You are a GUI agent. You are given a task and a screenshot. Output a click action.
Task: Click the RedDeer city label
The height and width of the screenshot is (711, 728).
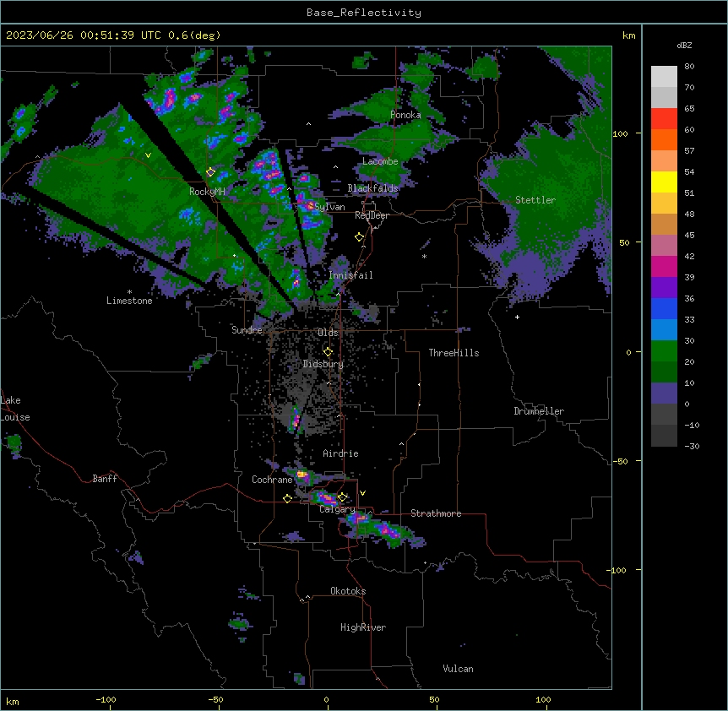pyautogui.click(x=372, y=215)
